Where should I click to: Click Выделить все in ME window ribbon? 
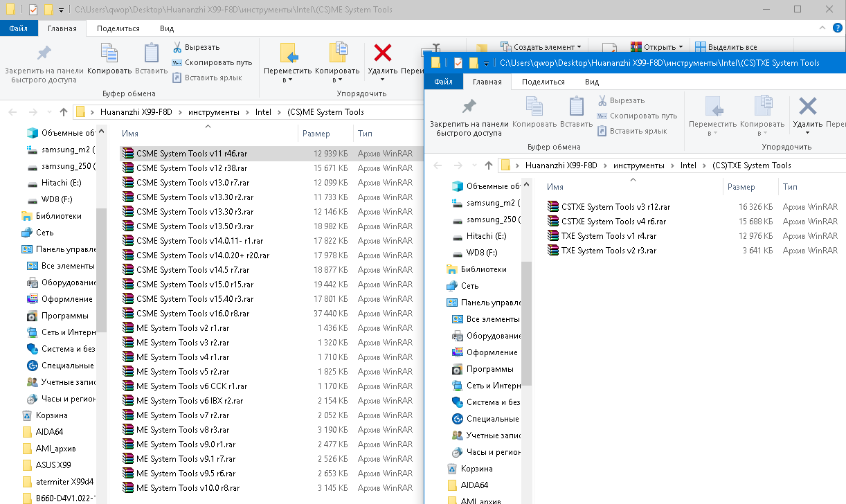coord(727,47)
